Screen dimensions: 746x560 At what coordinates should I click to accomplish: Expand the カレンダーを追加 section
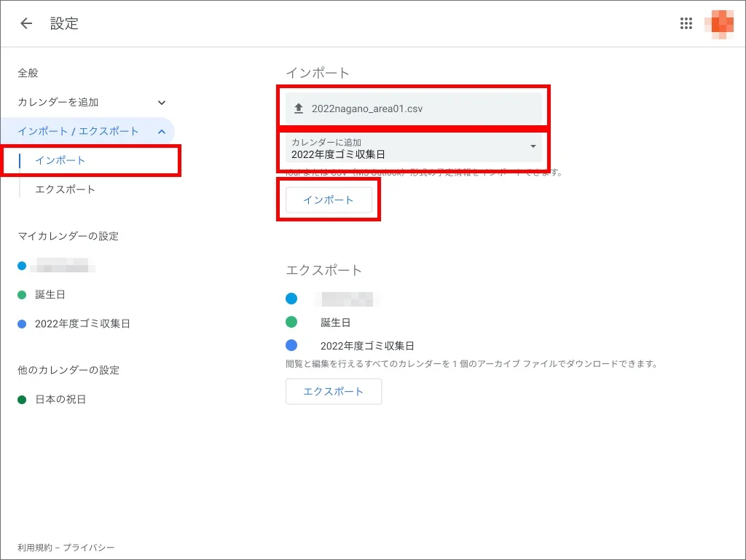(162, 103)
